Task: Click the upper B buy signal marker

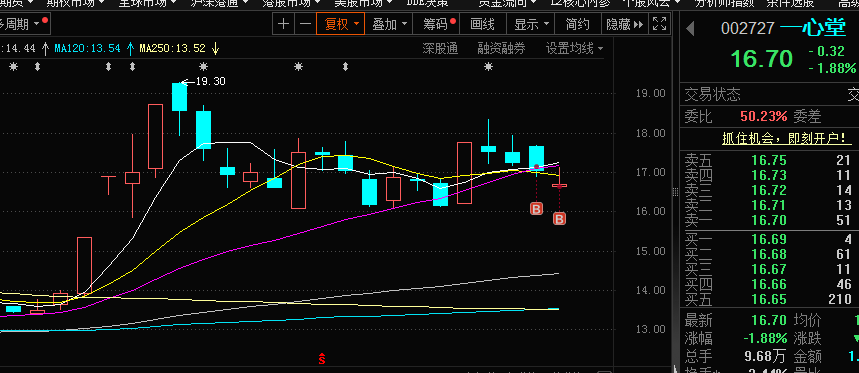Action: 536,208
